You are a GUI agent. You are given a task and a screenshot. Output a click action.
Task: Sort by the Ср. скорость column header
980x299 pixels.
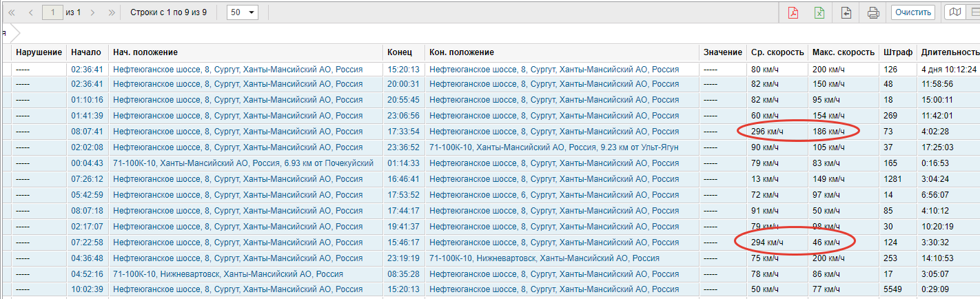pos(777,52)
